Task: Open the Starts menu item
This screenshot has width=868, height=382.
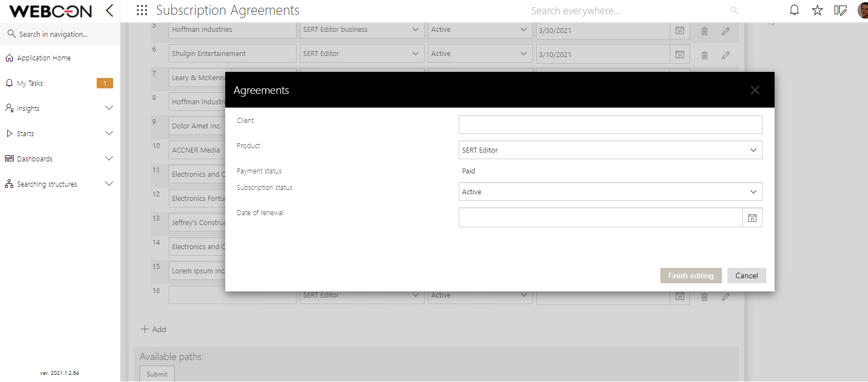Action: coord(25,134)
